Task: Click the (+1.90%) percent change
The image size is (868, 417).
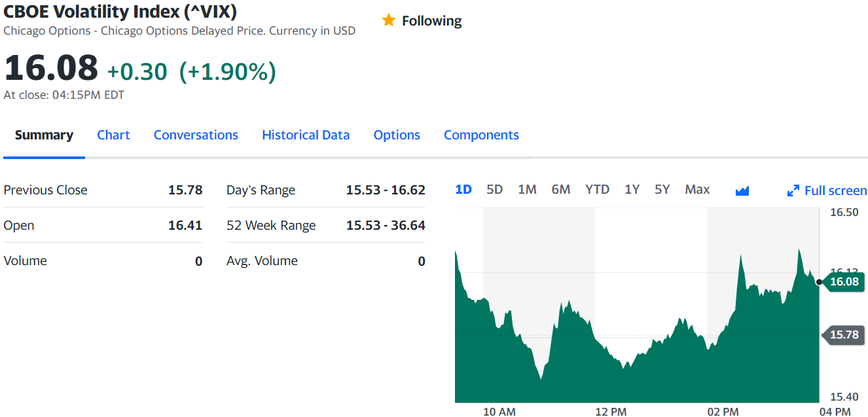Action: pyautogui.click(x=228, y=71)
